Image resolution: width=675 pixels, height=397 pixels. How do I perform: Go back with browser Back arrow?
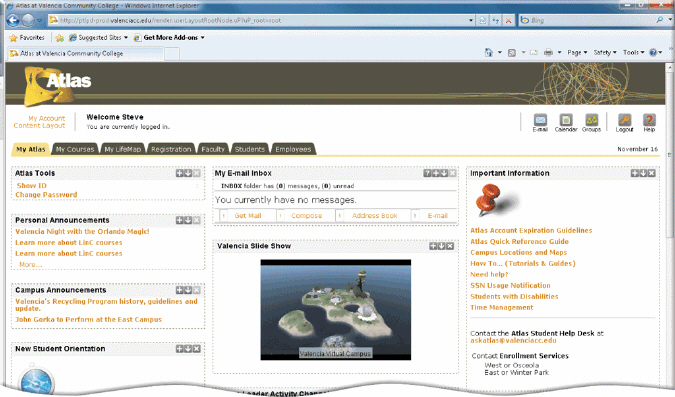coord(13,20)
